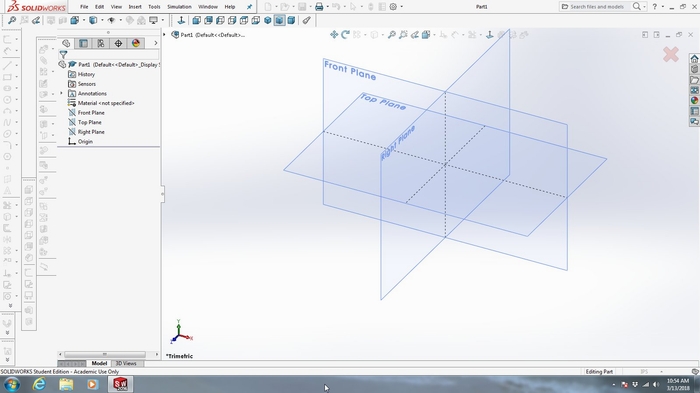The image size is (700, 393).
Task: Click heads-up Zoom to Area icon
Action: 403,34
